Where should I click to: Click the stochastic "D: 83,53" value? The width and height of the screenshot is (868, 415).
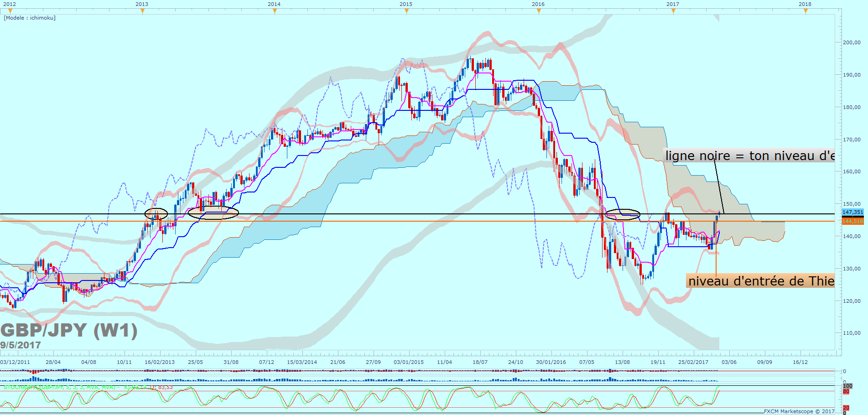click(161, 388)
